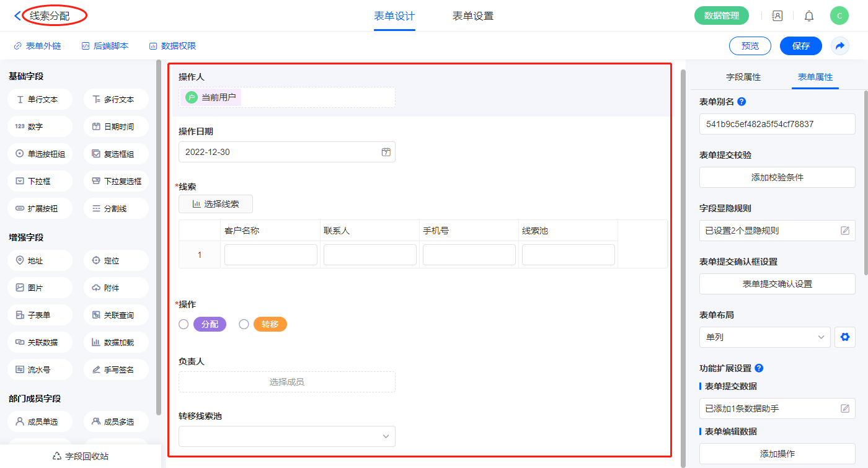Switch to the 字段属性 tab
Screen dimensions: 868x468
pos(743,77)
